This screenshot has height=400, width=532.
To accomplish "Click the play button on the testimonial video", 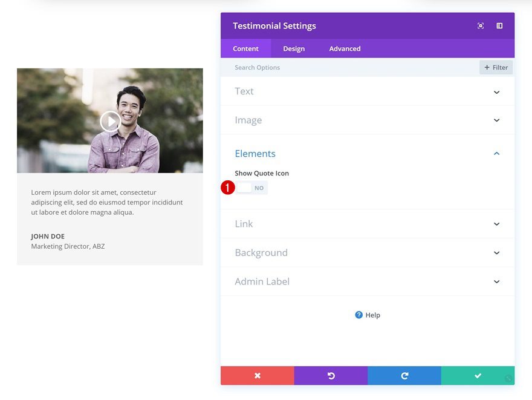I will click(110, 121).
